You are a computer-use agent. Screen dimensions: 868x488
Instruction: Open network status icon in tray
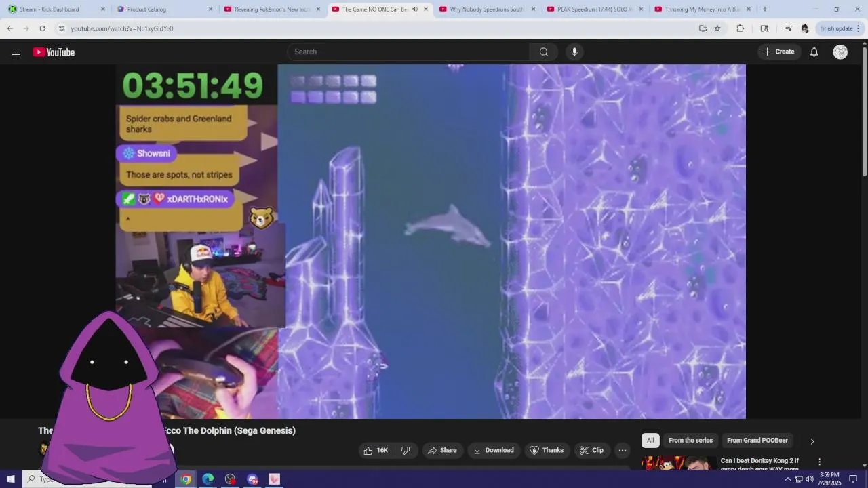click(x=799, y=479)
